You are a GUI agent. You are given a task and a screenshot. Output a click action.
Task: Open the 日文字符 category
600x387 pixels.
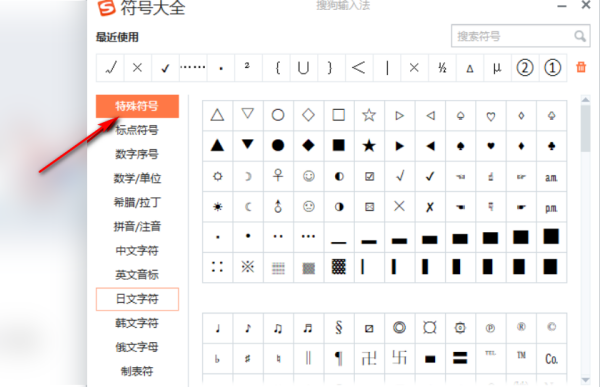[137, 299]
